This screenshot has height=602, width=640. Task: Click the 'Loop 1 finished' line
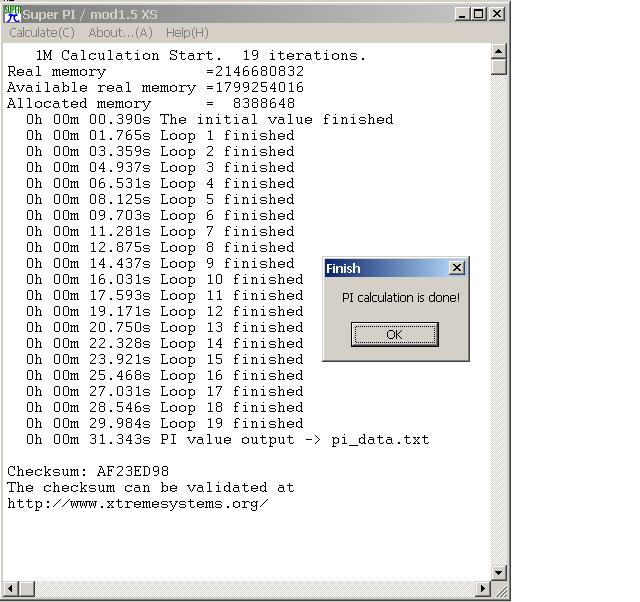pos(160,135)
